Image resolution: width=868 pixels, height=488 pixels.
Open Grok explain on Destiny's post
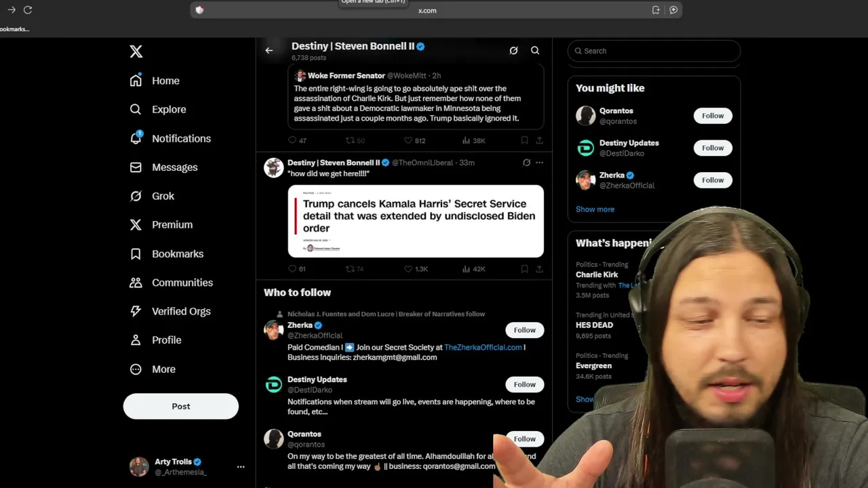[x=526, y=163]
